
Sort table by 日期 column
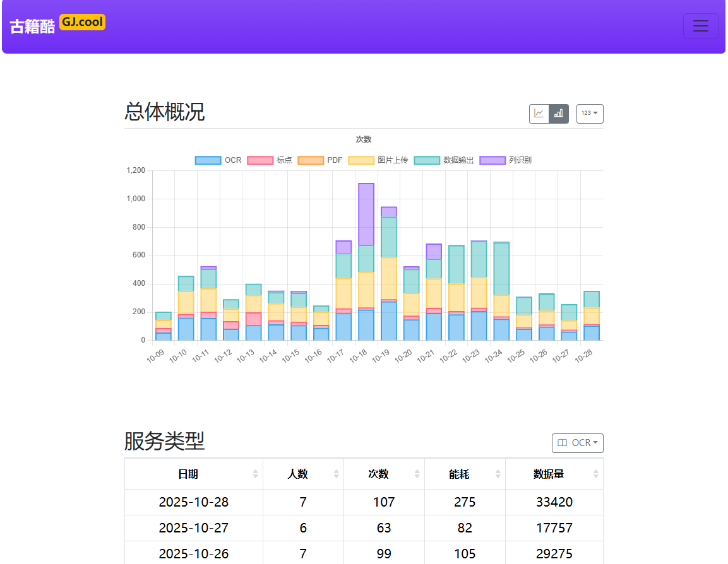[194, 474]
